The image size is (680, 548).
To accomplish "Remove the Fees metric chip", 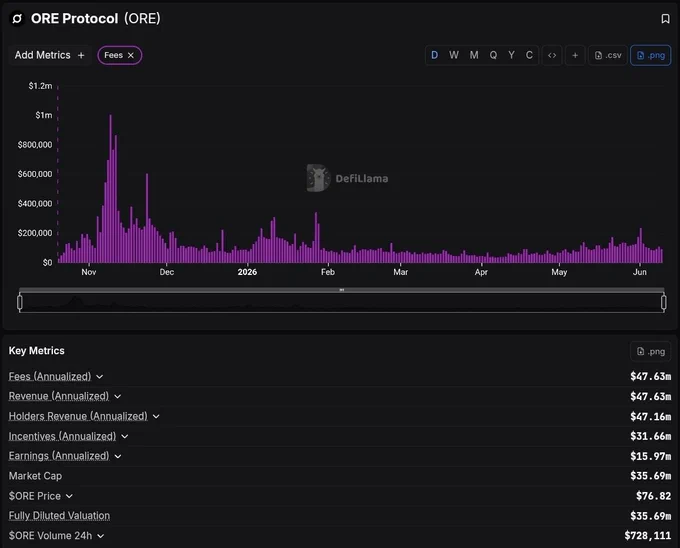I will click(131, 55).
